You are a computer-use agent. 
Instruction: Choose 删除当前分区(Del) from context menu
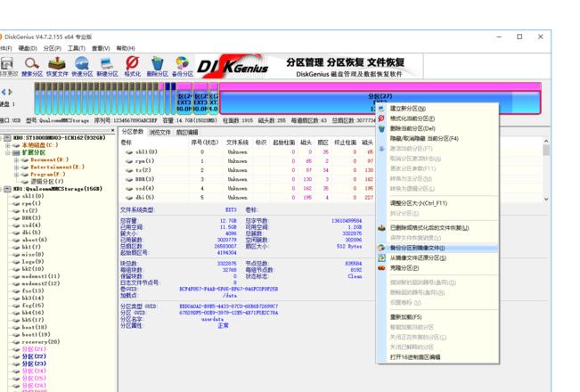pos(437,128)
